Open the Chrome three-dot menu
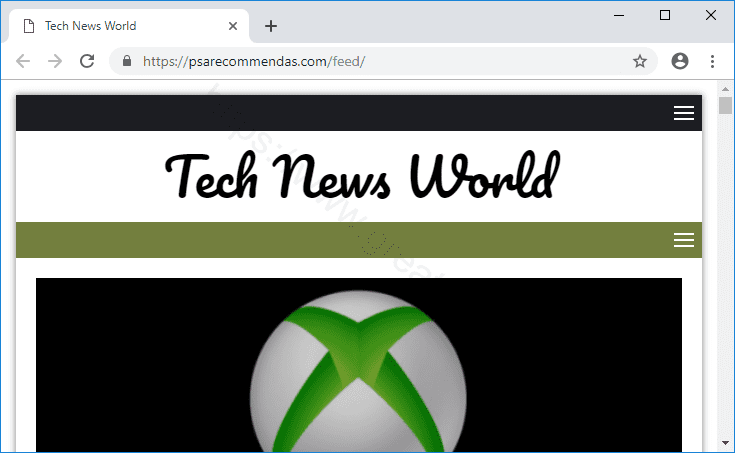Image resolution: width=735 pixels, height=453 pixels. 713,61
